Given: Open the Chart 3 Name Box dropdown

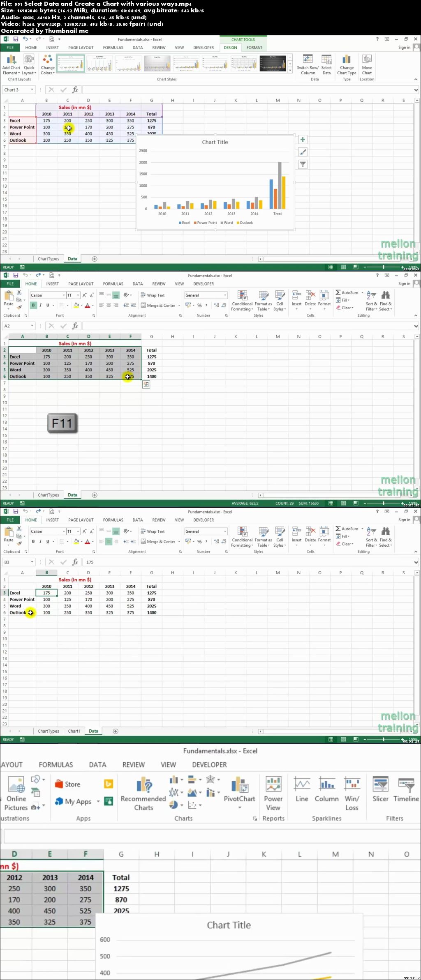Looking at the screenshot, I should 32,90.
